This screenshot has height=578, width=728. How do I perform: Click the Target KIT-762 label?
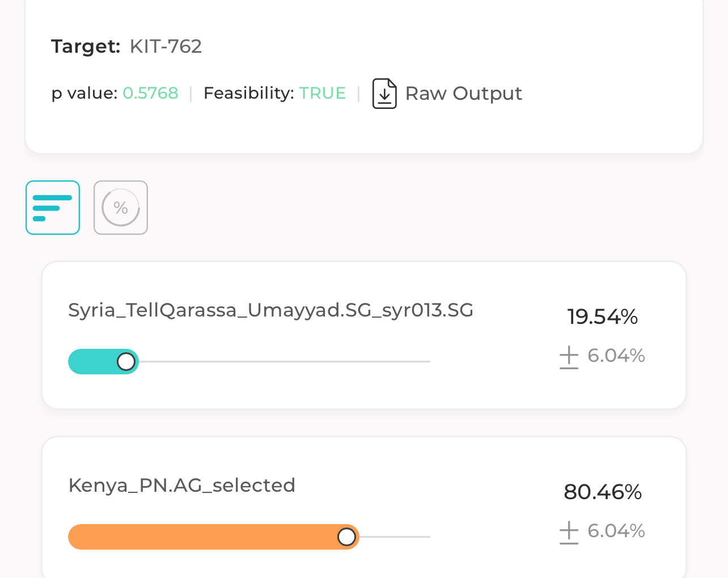[x=126, y=46]
